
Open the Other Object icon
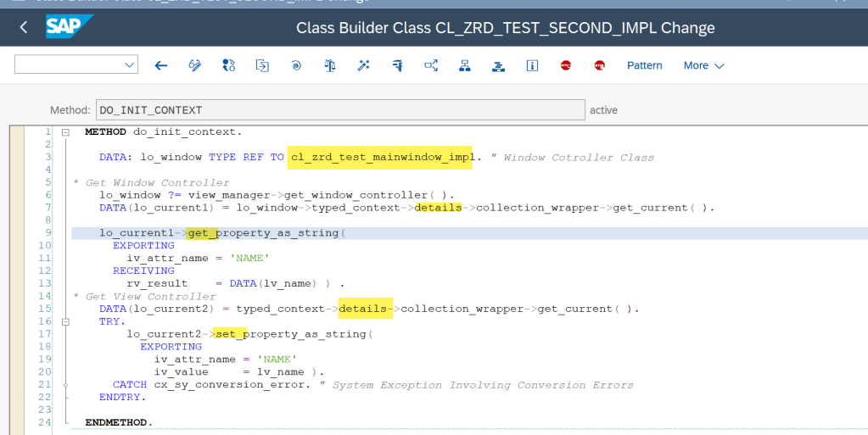262,65
